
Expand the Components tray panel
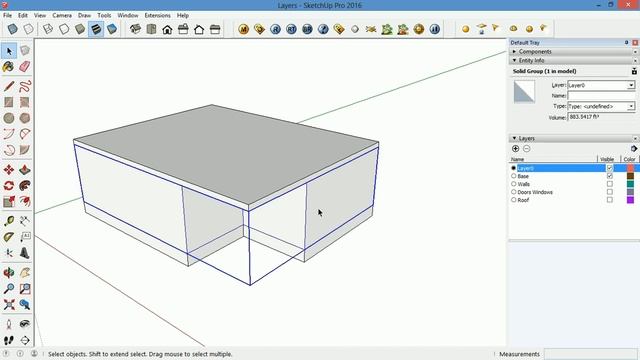tap(514, 52)
